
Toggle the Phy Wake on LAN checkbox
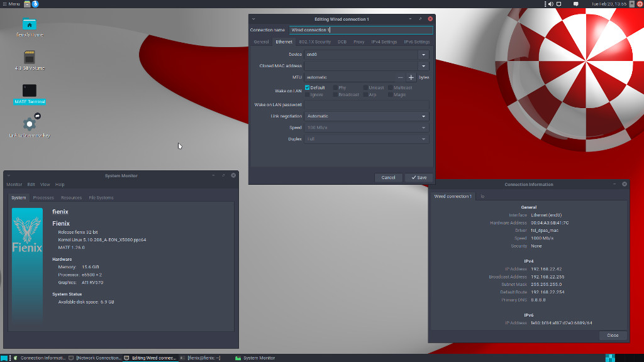coord(336,87)
